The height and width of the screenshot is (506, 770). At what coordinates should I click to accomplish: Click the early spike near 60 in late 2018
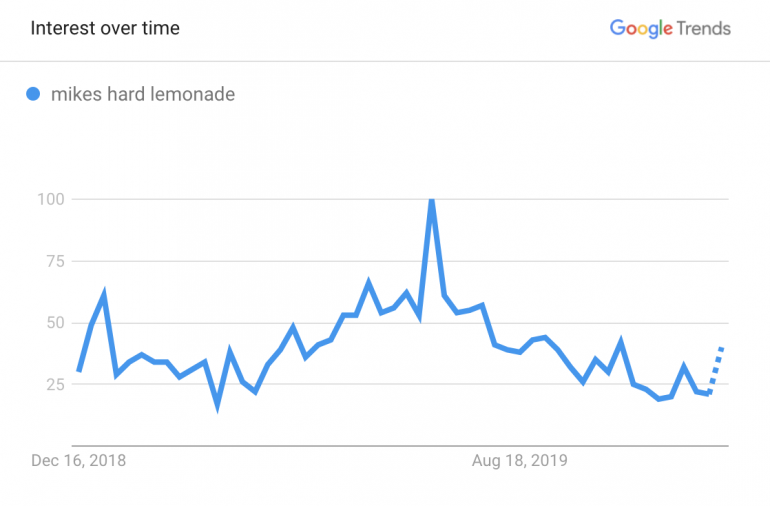(104, 296)
